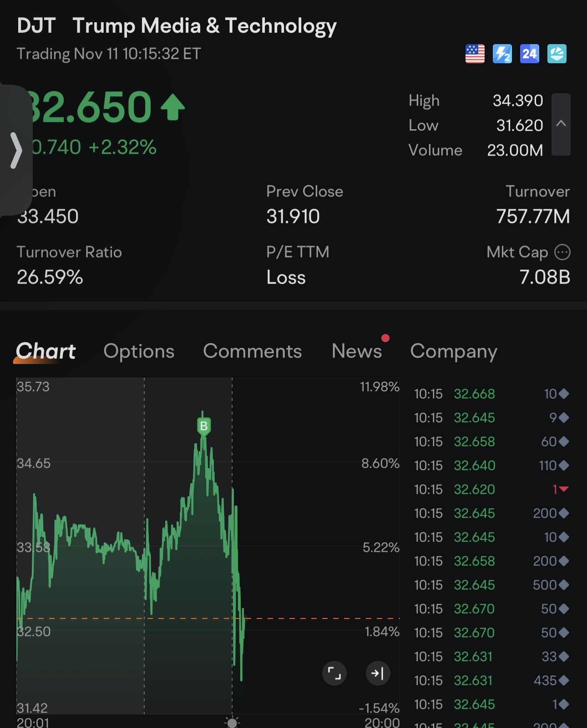Tap the Prev Close value 31.910
This screenshot has width=587, height=728.
[x=293, y=217]
